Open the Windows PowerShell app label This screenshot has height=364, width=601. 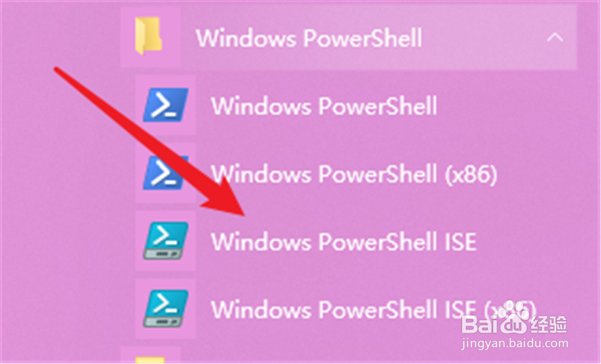pyautogui.click(x=325, y=106)
